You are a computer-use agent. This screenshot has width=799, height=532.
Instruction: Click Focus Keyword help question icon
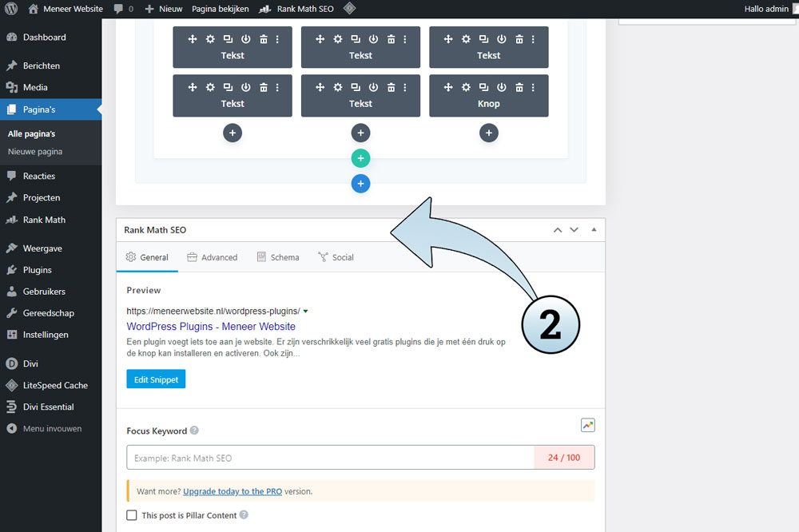tap(195, 431)
